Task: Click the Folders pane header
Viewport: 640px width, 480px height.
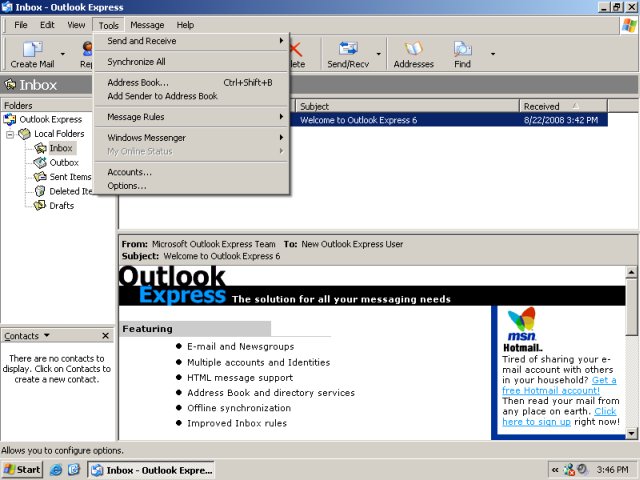Action: pos(47,105)
